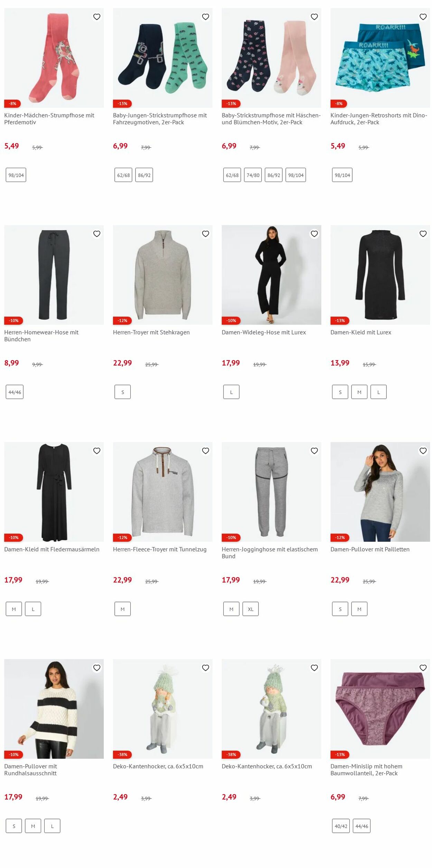Tap heart icon on Damen-Wideleg-Hose

pyautogui.click(x=314, y=234)
